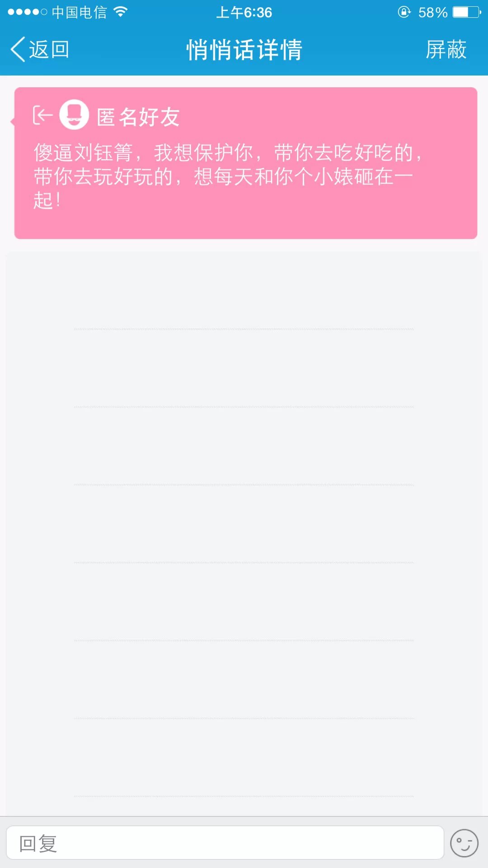Tap the pink bubble's left pointer tail
The width and height of the screenshot is (488, 868).
coord(13,121)
